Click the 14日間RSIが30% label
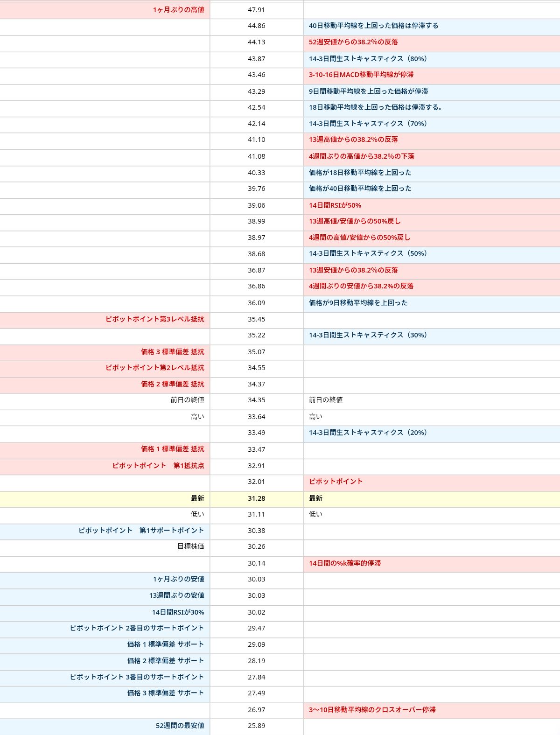Image resolution: width=560 pixels, height=735 pixels. tap(178, 612)
